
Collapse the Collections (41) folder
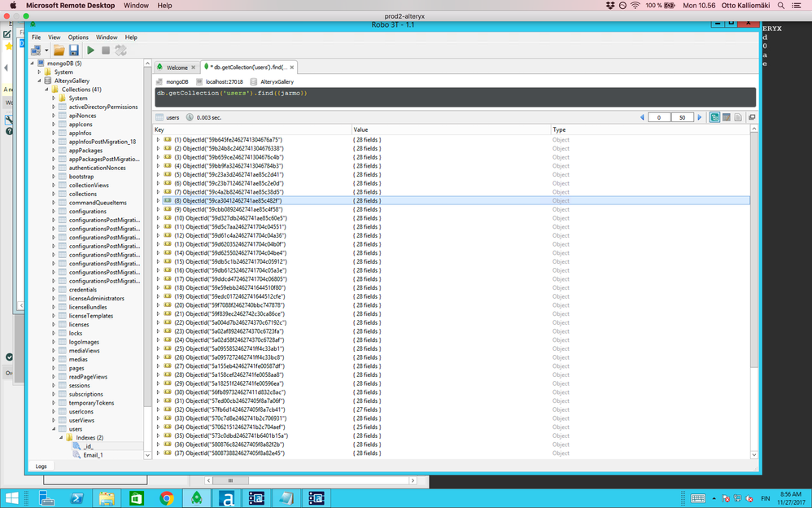(46, 90)
